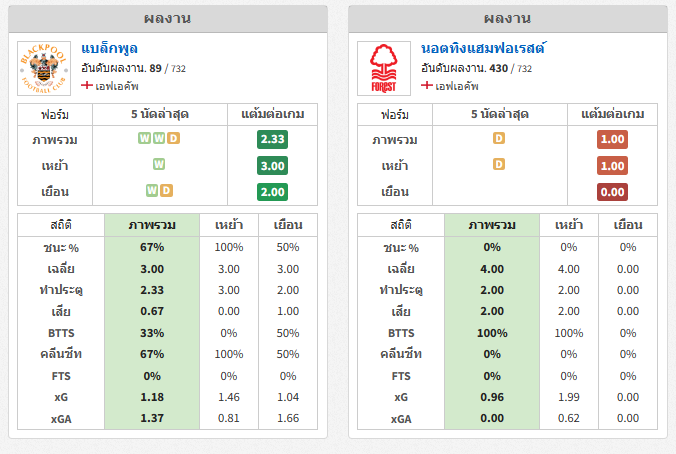Click Blackpool xG away value 1.04
676x454 pixels.
pos(288,397)
